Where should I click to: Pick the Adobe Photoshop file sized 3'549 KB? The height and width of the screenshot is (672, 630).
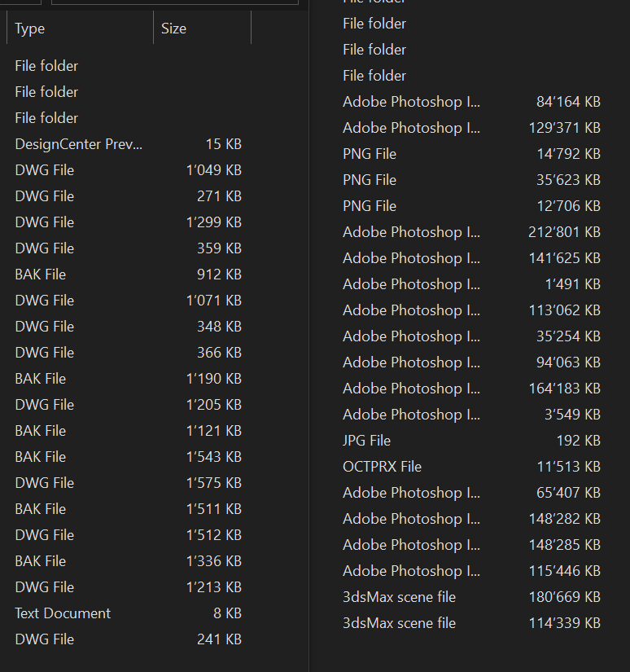point(411,415)
